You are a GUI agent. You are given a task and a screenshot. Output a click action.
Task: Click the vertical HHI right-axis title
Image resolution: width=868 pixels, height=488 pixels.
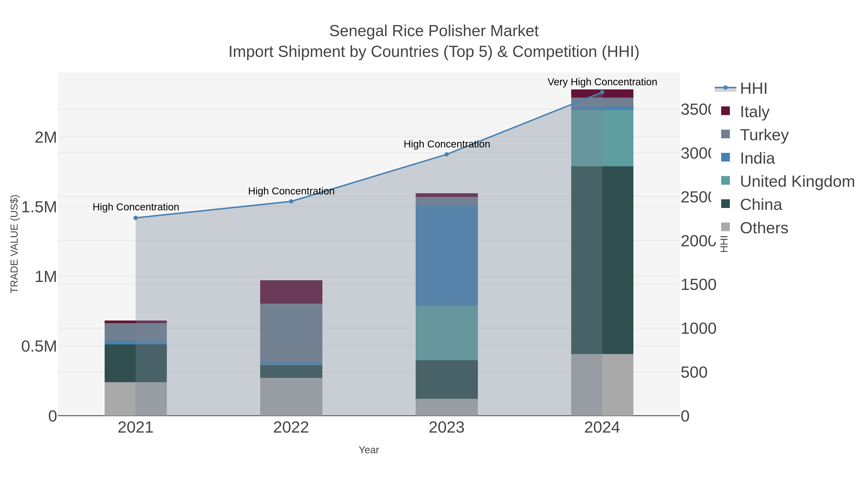(724, 244)
